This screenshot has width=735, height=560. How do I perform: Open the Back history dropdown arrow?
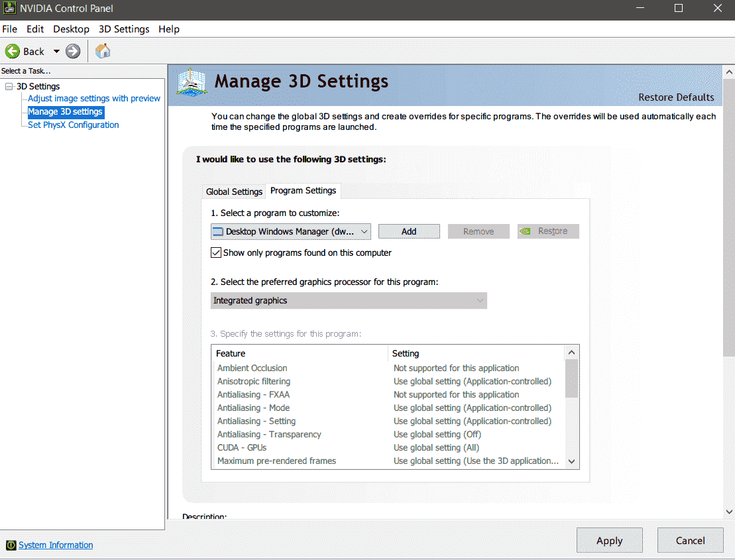pos(56,51)
